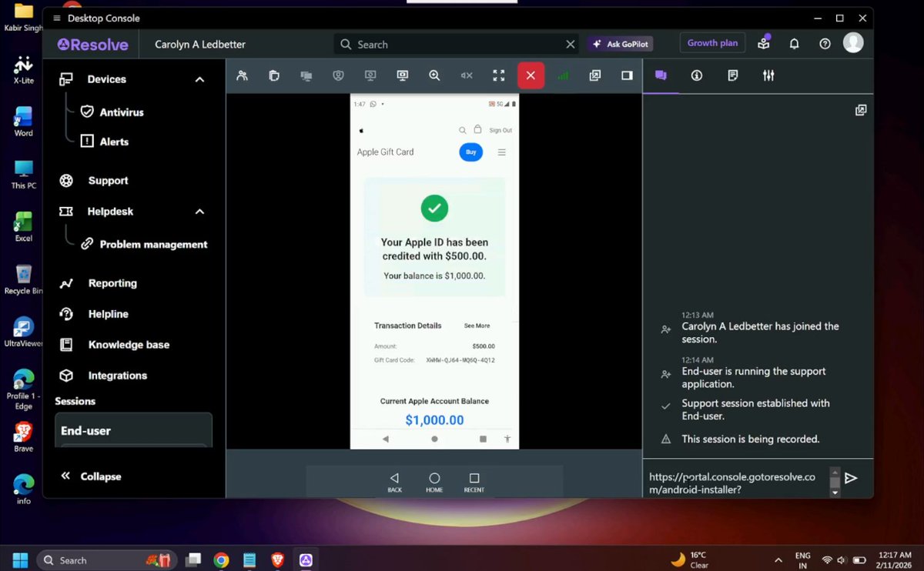Open the notifications bell
924x571 pixels.
click(794, 44)
